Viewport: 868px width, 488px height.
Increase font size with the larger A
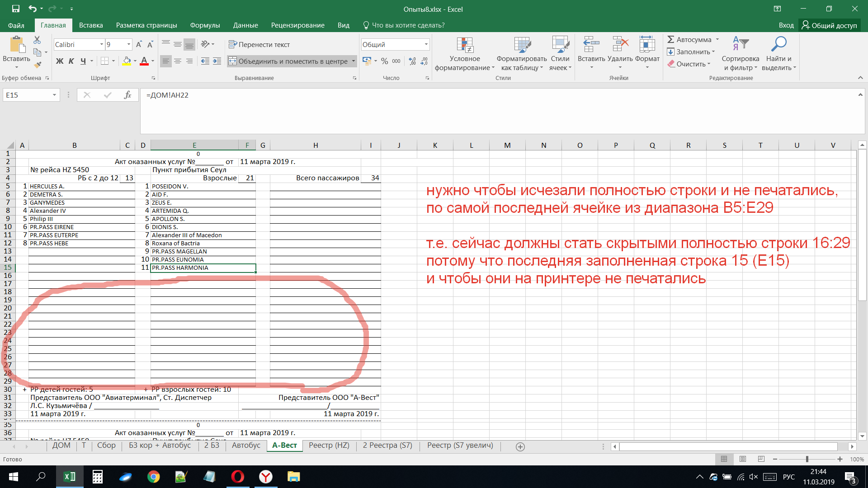coord(139,44)
